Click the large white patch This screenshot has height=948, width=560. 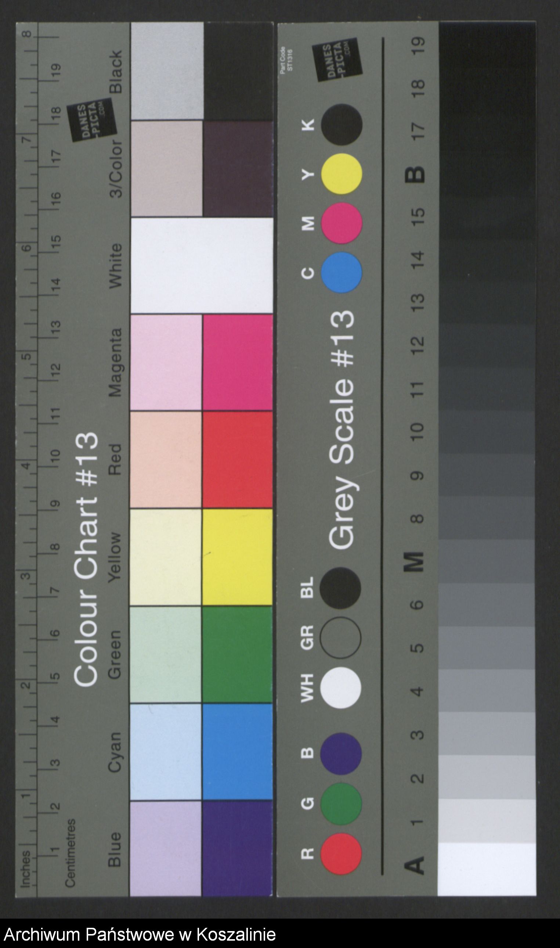point(202,265)
